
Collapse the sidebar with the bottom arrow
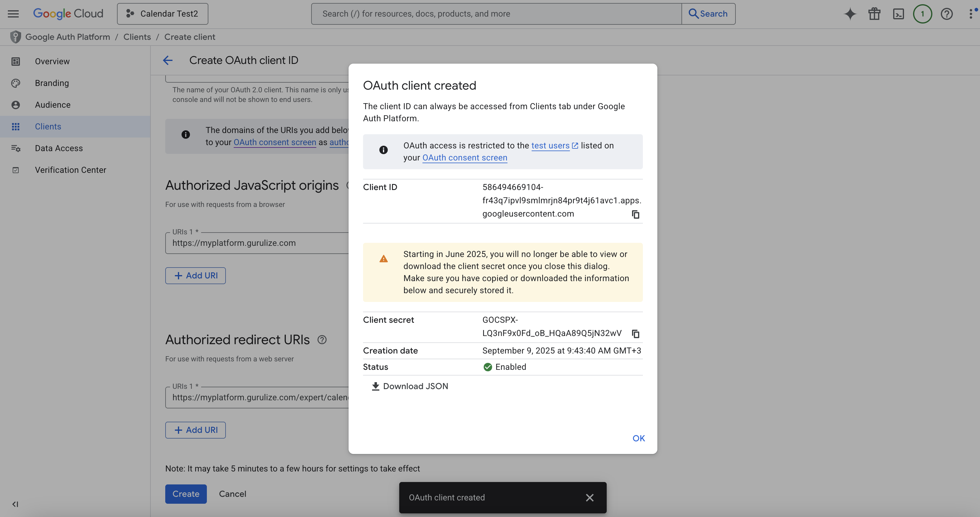tap(15, 504)
